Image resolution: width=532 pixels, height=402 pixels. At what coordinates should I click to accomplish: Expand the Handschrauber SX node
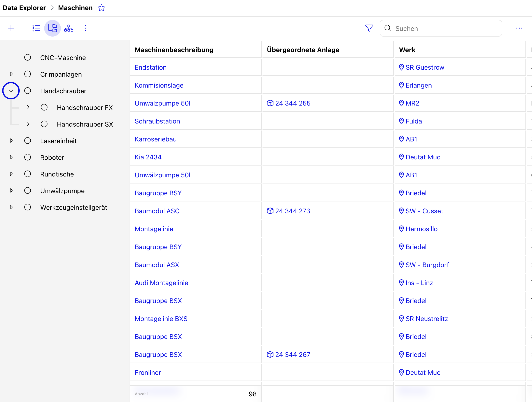click(x=28, y=124)
